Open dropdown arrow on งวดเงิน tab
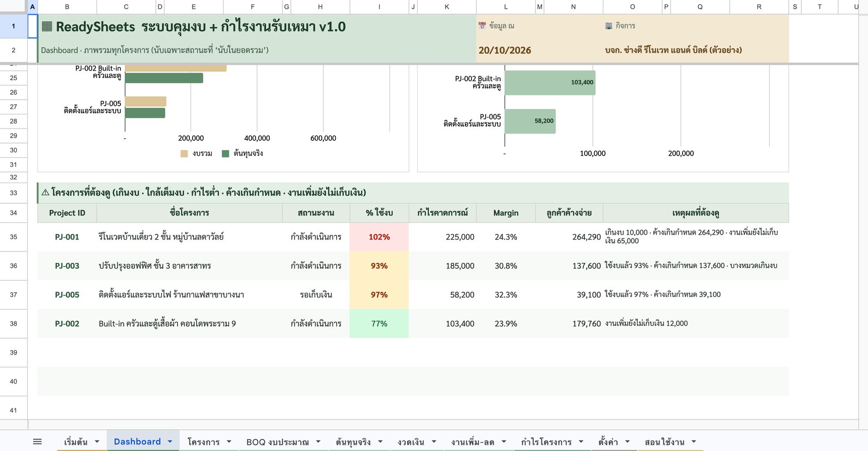 tap(433, 442)
